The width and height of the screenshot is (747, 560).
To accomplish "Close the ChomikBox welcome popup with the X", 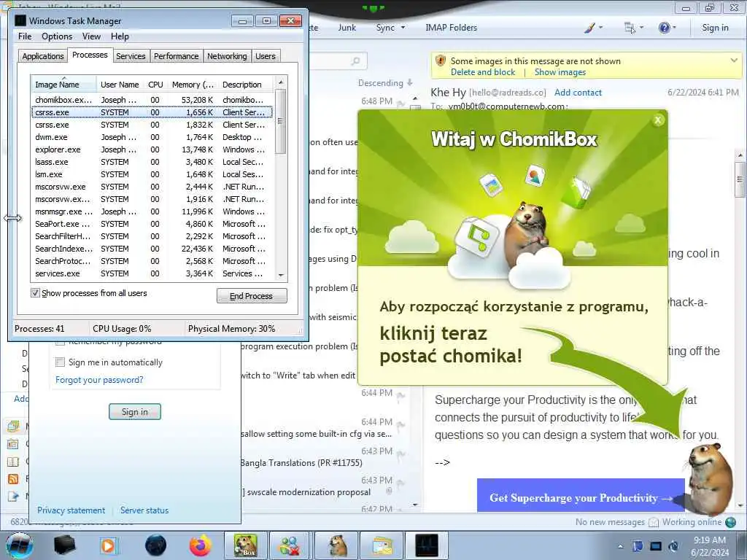I will (658, 120).
